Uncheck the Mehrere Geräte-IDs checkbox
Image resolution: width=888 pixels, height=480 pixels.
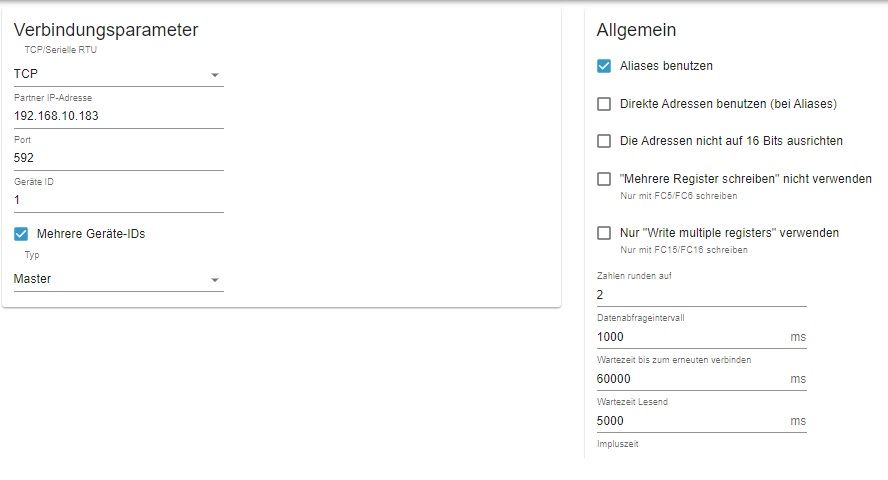pos(21,234)
